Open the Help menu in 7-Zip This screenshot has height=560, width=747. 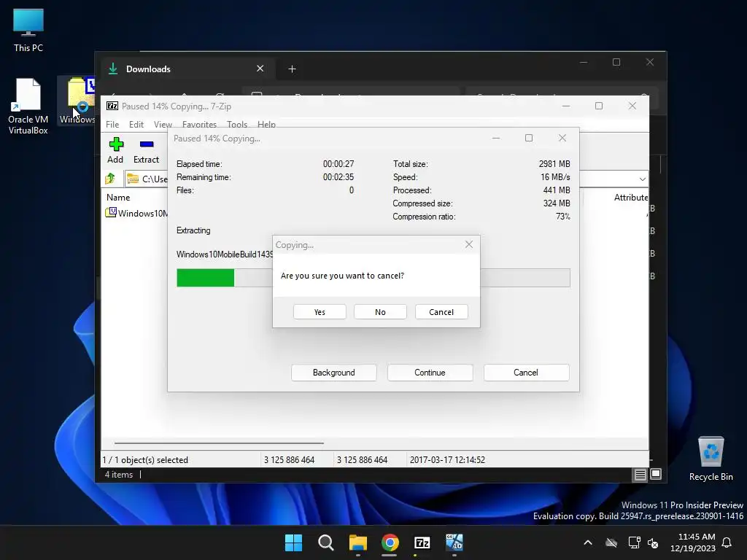(x=266, y=124)
